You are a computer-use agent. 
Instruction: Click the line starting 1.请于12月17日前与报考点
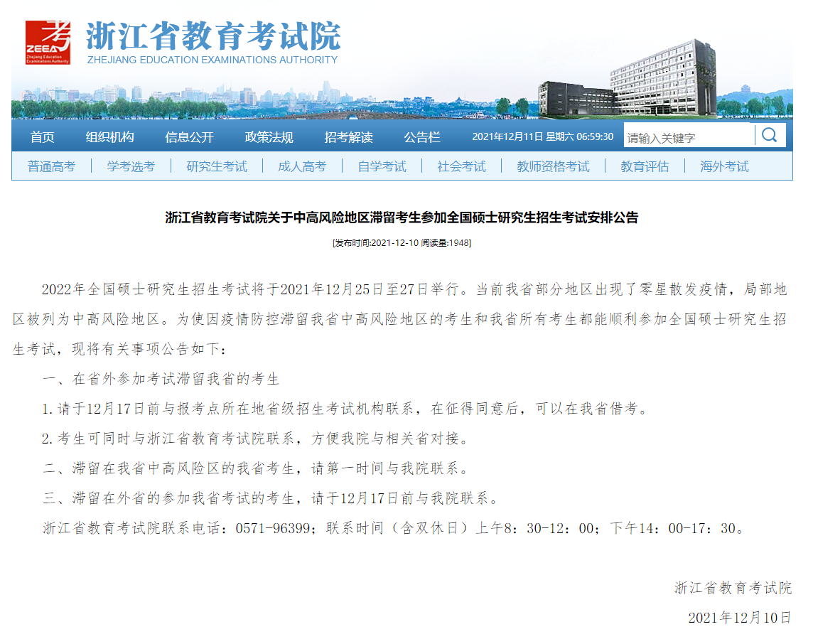click(345, 409)
